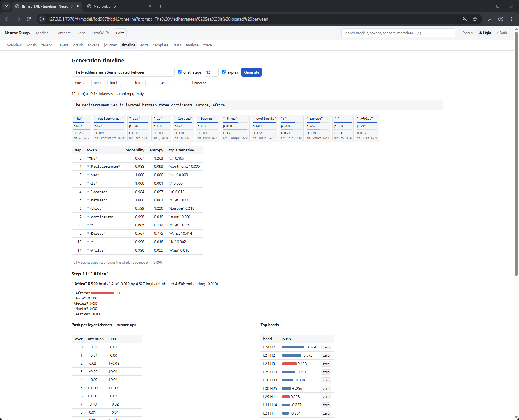
Task: Click the prompt text input field
Action: (123, 72)
